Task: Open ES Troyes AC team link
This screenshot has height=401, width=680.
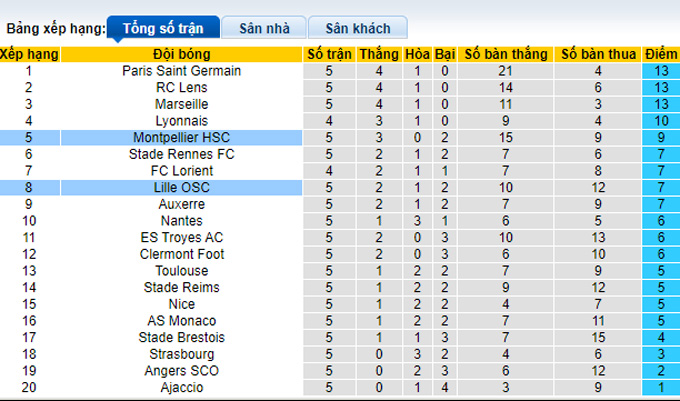Action: tap(182, 237)
